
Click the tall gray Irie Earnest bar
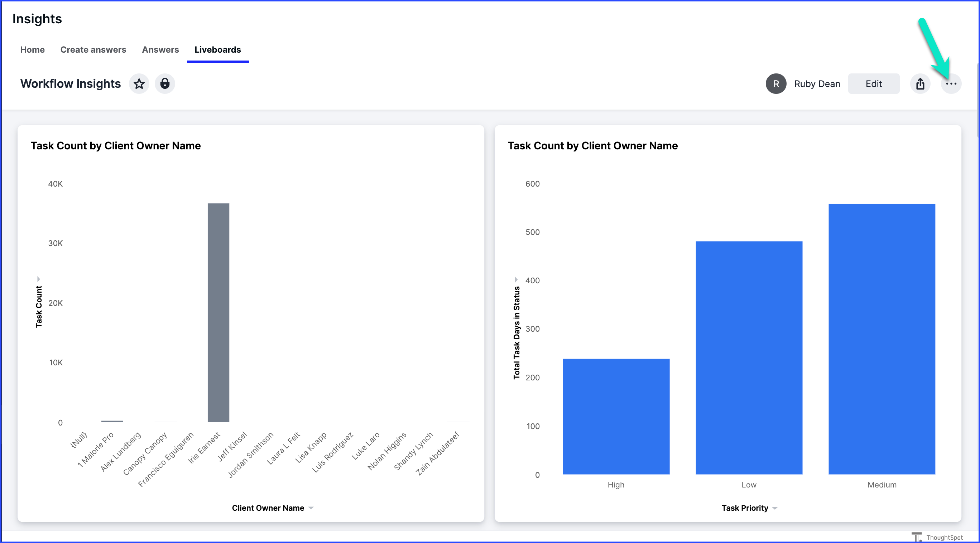coord(218,312)
